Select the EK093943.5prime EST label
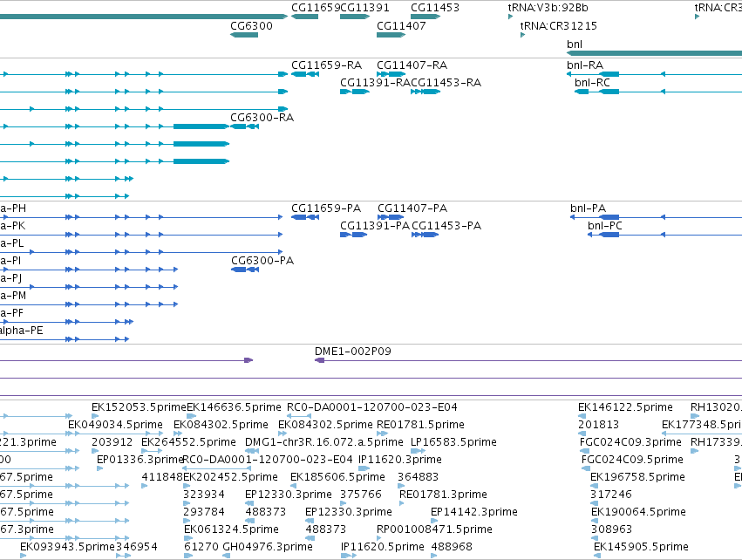742x560 pixels. click(x=68, y=547)
